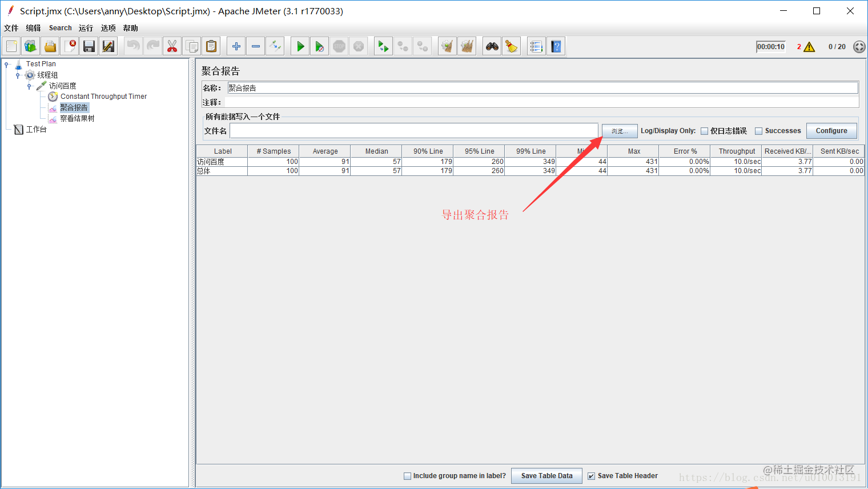Click the Help question mark icon
The image size is (868, 489).
pyautogui.click(x=556, y=46)
